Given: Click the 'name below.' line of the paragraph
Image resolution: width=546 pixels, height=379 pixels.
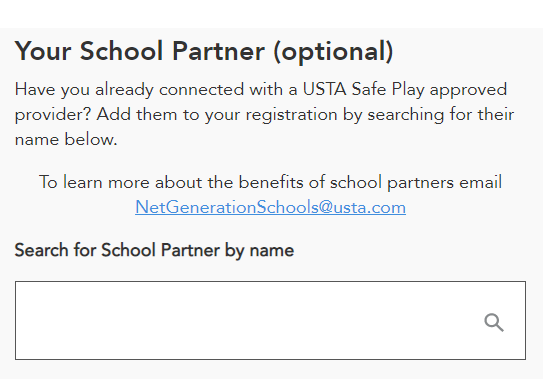Looking at the screenshot, I should click(x=66, y=139).
